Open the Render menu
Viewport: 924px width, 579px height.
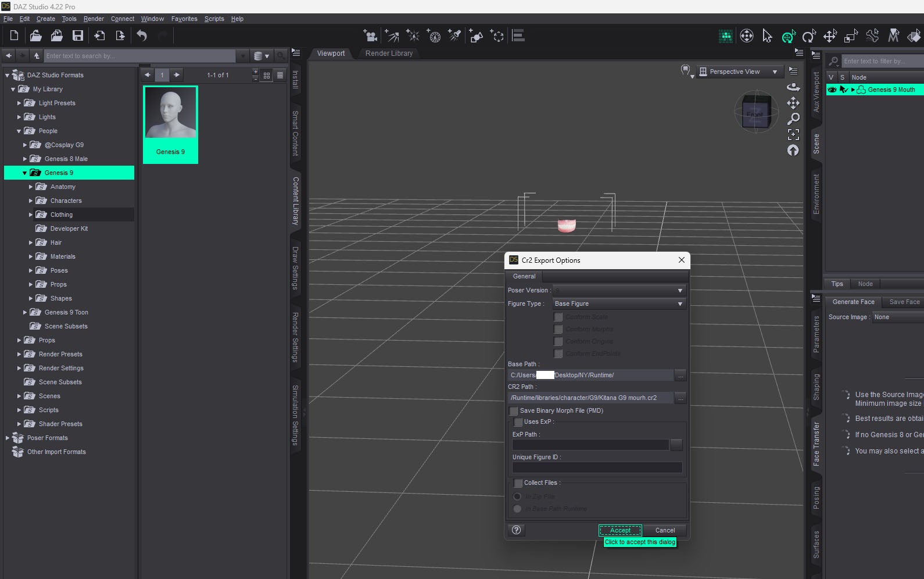[x=94, y=19]
